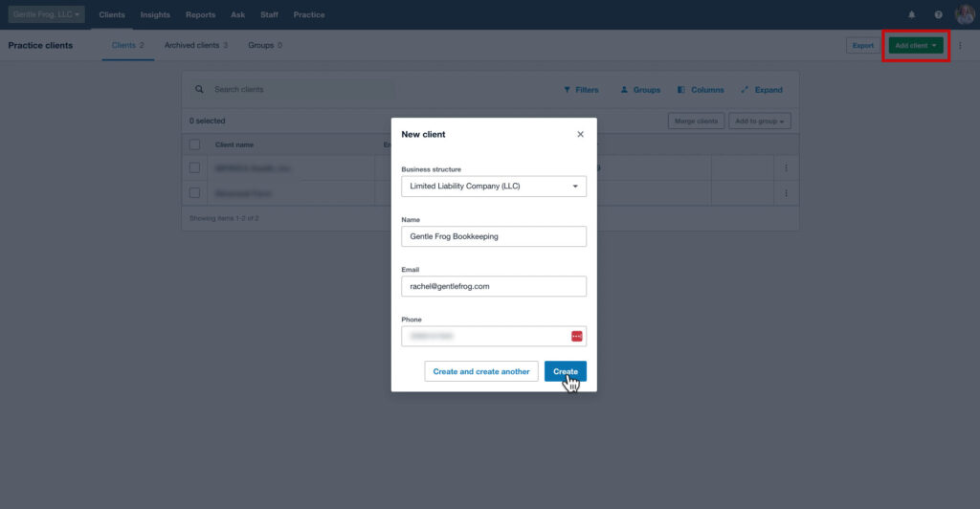Click the Merge clients button

pos(696,121)
